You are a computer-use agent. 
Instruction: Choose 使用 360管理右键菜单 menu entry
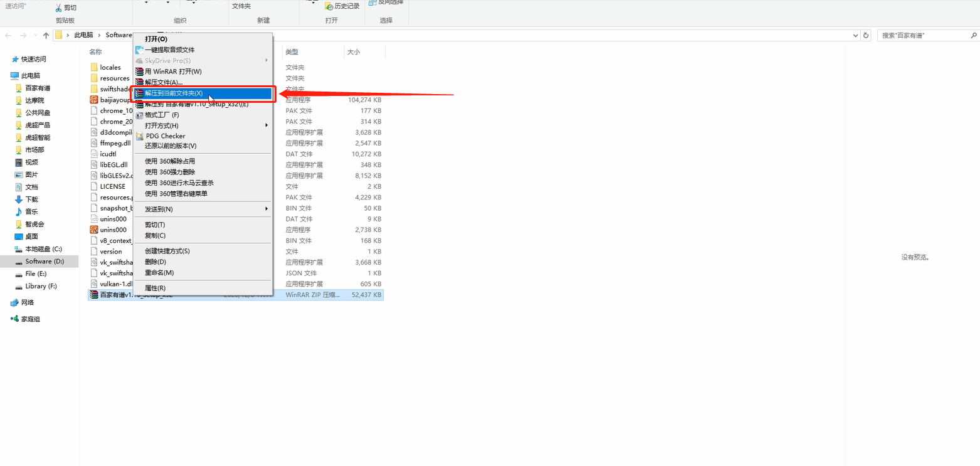(202, 194)
